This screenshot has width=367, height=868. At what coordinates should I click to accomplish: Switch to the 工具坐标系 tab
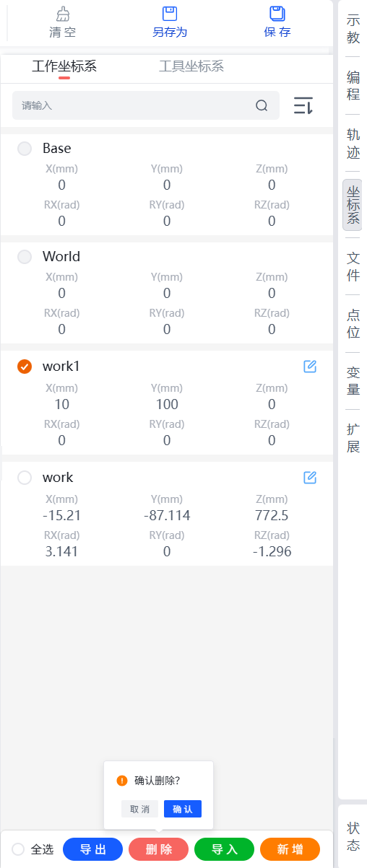(191, 67)
